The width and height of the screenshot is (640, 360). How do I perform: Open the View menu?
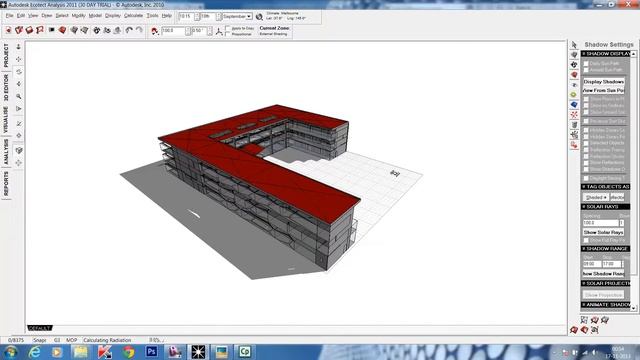[33, 16]
